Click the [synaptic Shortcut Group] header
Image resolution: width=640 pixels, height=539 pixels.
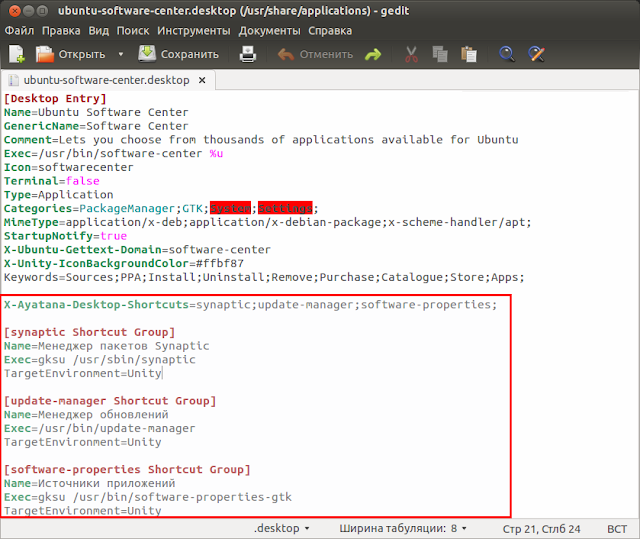[89, 332]
